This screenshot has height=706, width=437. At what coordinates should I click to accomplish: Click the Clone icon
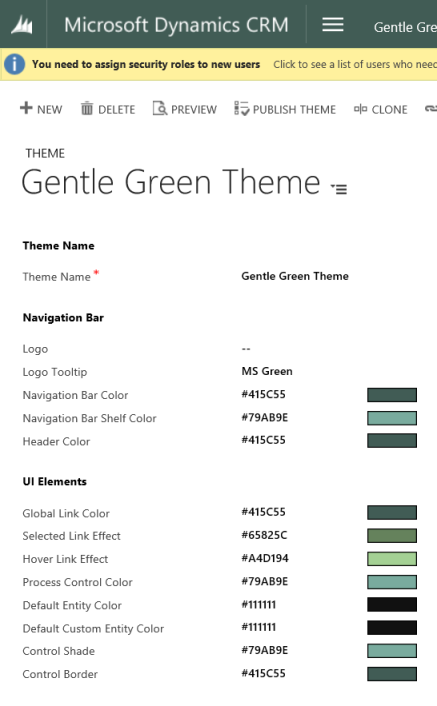click(360, 109)
